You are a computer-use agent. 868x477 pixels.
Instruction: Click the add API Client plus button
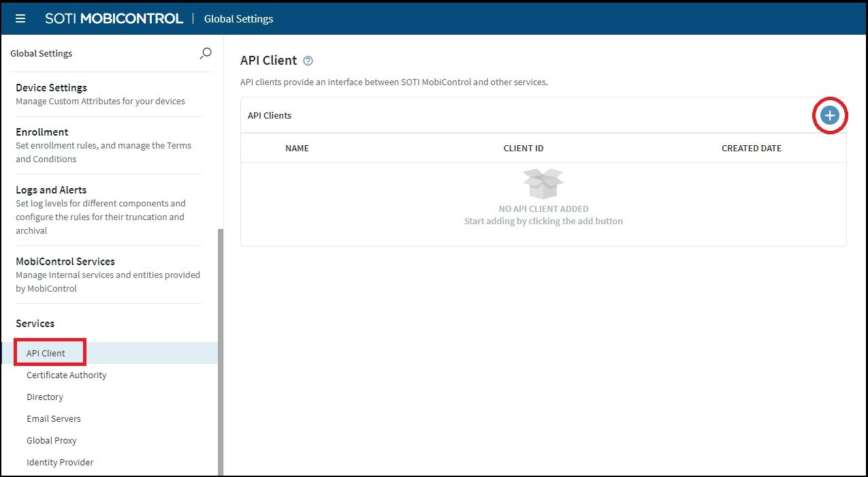point(829,115)
